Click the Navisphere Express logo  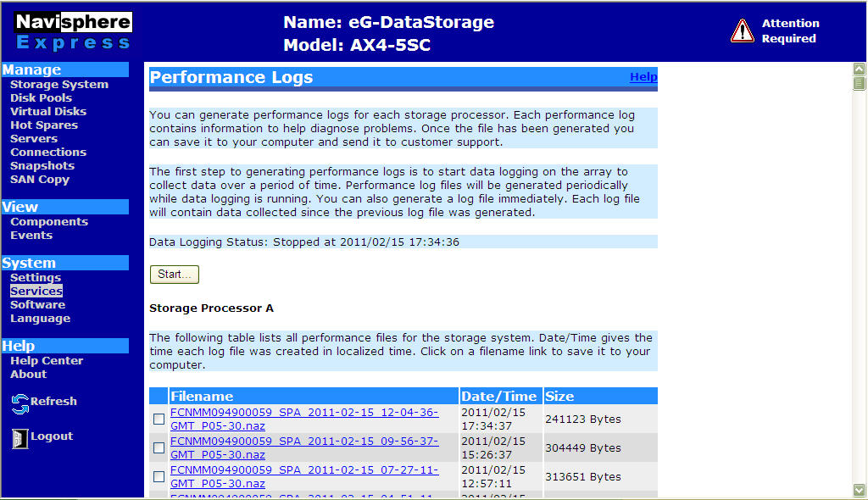pyautogui.click(x=73, y=31)
